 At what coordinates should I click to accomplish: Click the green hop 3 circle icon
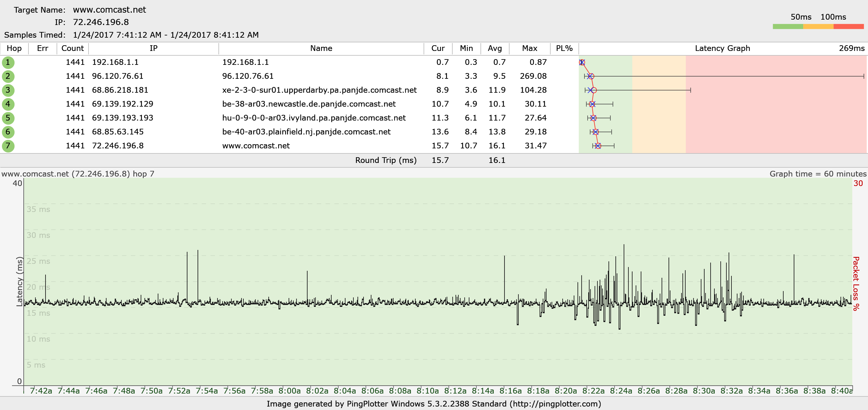[8, 90]
